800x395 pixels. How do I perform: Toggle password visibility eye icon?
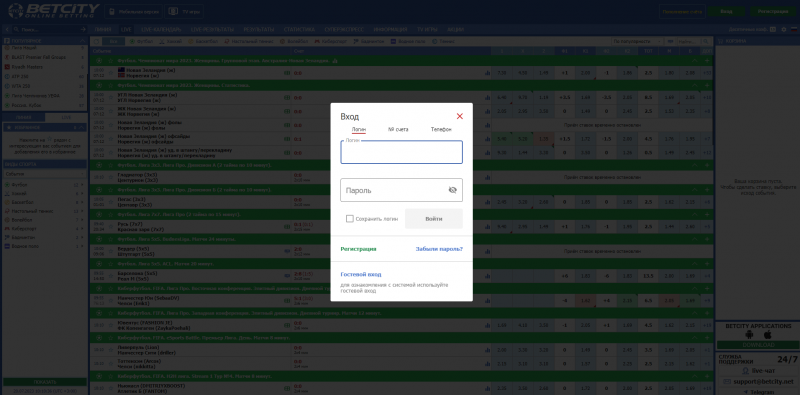452,190
